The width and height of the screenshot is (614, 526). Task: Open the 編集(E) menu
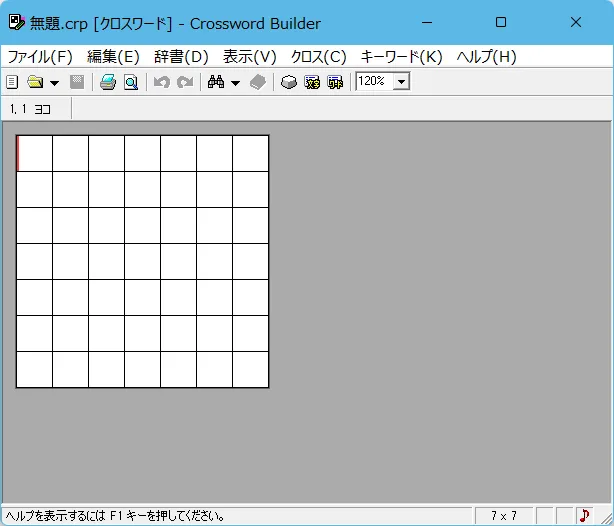(x=113, y=57)
